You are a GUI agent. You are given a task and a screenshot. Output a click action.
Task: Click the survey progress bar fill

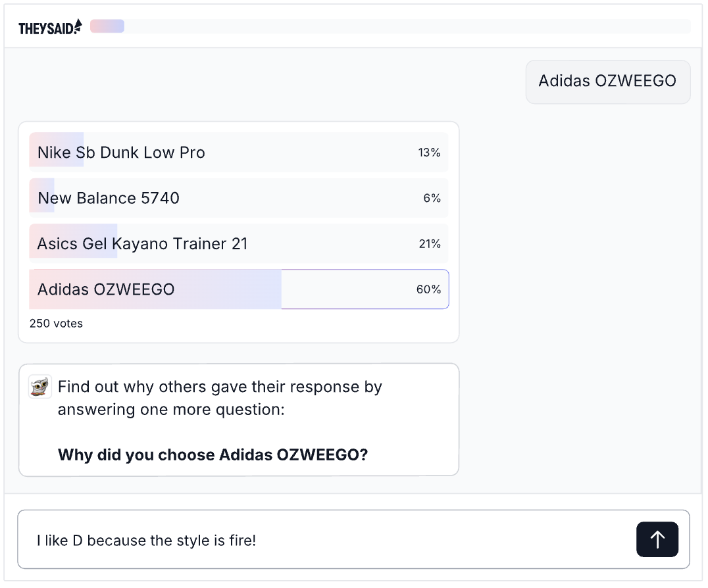point(107,26)
